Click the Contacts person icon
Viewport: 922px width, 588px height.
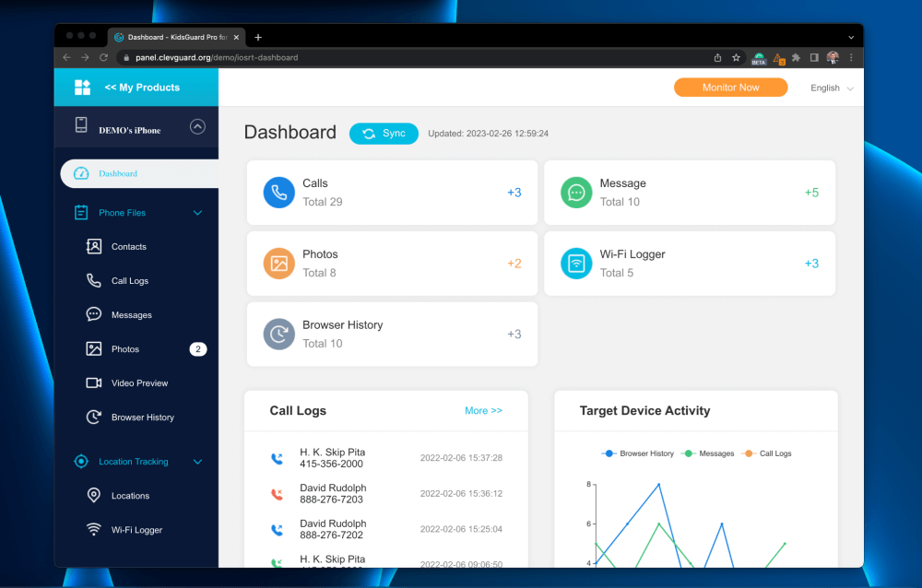pyautogui.click(x=93, y=246)
